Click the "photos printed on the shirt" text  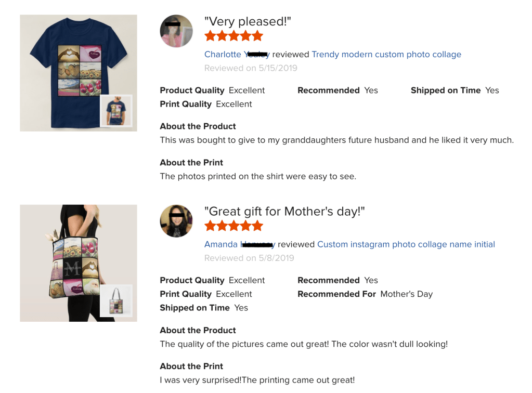pos(258,176)
